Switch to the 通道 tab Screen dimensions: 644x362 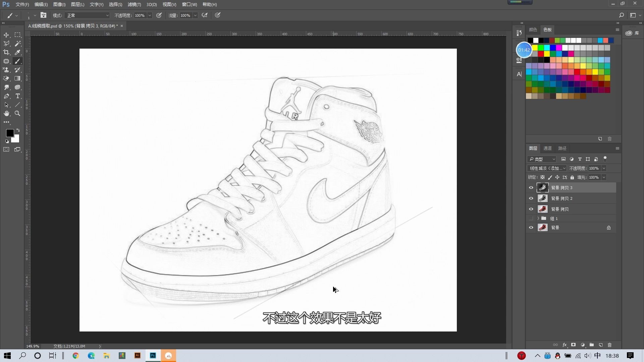(x=547, y=148)
